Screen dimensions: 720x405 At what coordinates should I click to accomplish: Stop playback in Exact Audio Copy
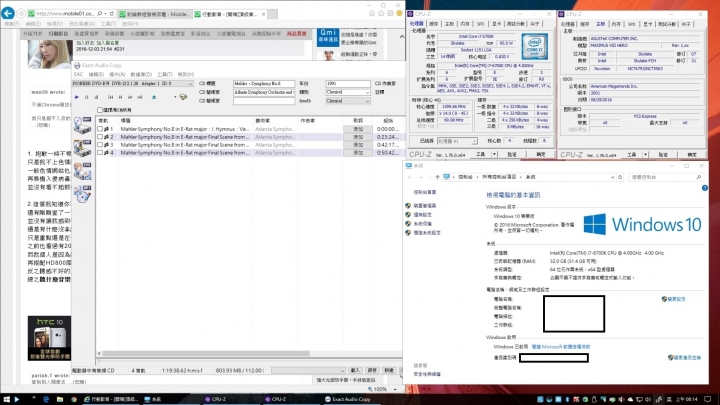click(96, 97)
